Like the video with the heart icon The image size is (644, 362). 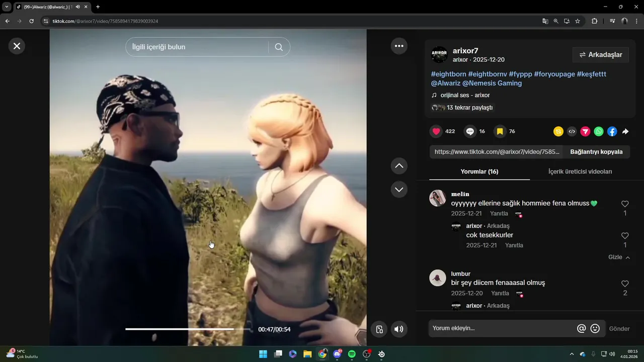tap(436, 131)
